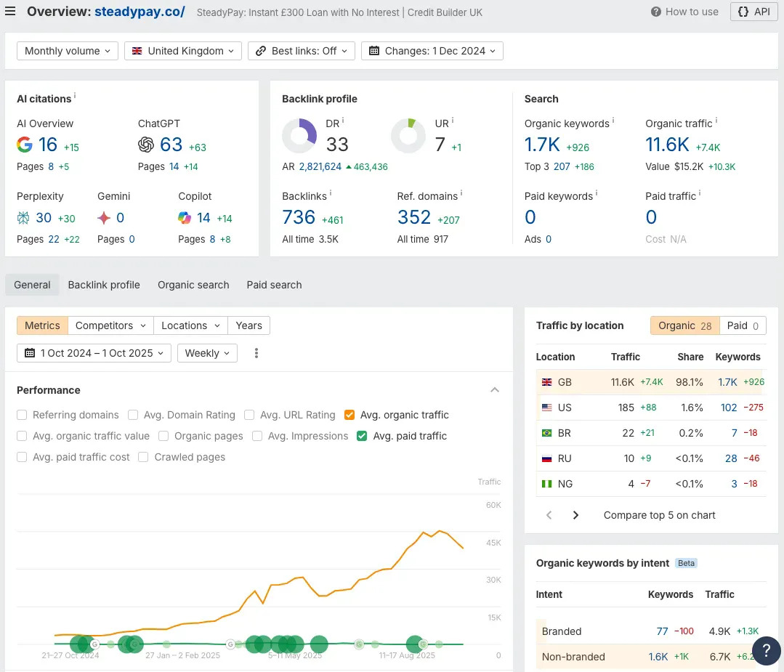The width and height of the screenshot is (784, 672).
Task: Click the How to use help icon
Action: tap(655, 12)
